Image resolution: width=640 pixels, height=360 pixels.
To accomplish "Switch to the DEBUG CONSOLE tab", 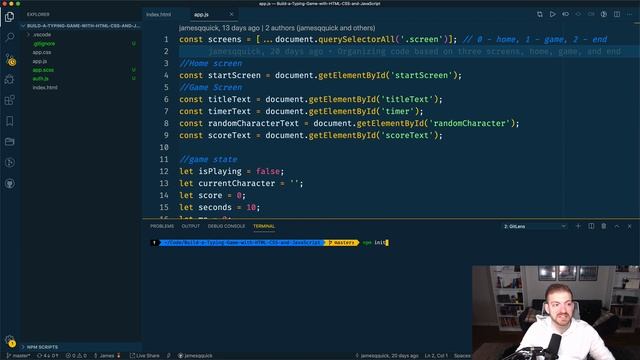I will click(x=227, y=226).
